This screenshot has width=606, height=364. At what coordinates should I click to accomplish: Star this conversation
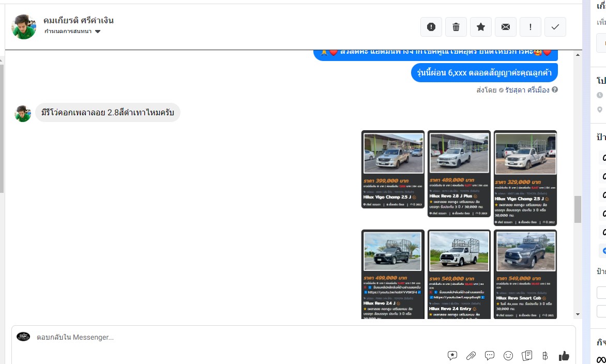pyautogui.click(x=481, y=27)
